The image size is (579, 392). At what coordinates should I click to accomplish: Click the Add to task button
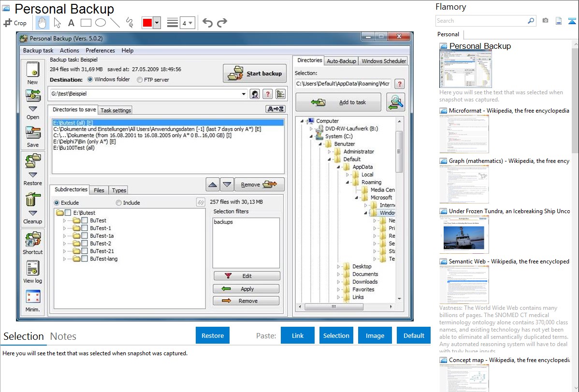pyautogui.click(x=338, y=102)
